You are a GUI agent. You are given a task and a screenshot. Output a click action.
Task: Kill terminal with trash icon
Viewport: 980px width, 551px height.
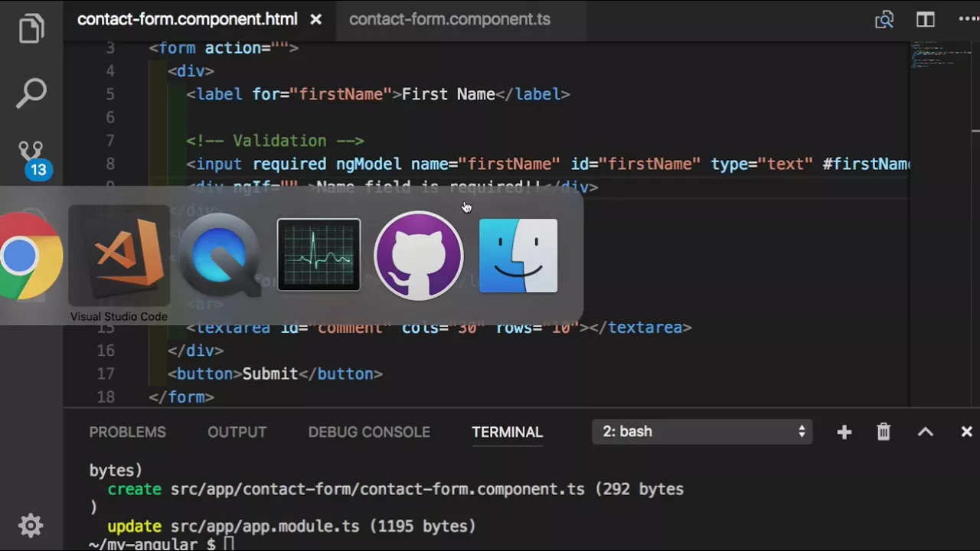tap(884, 432)
